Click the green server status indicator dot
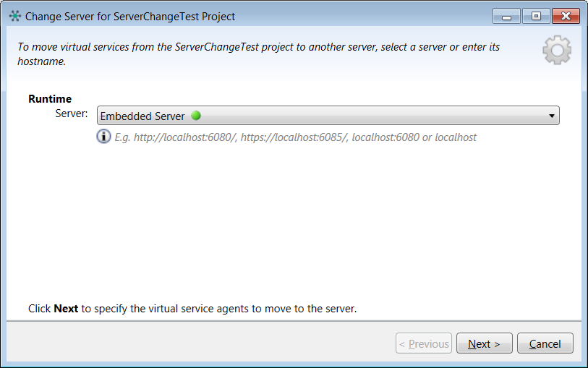 tap(196, 116)
